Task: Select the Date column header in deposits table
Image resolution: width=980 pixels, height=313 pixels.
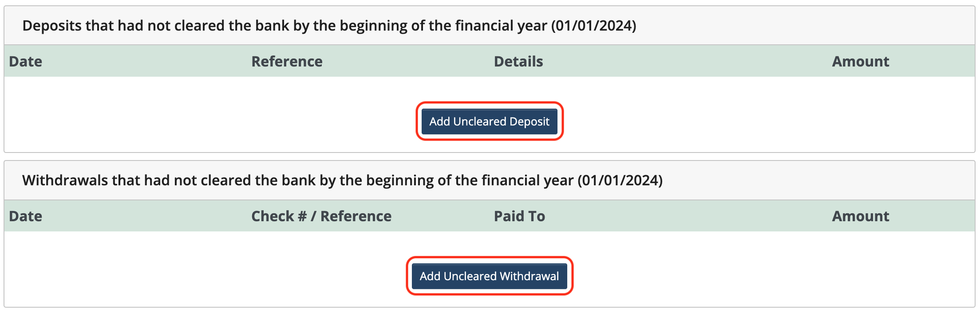Action: (x=26, y=61)
